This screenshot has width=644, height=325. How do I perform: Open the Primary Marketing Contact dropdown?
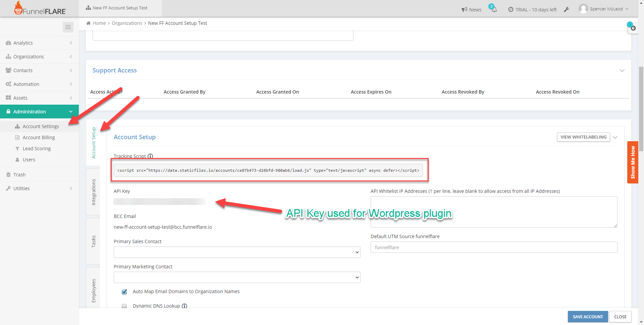pos(237,277)
